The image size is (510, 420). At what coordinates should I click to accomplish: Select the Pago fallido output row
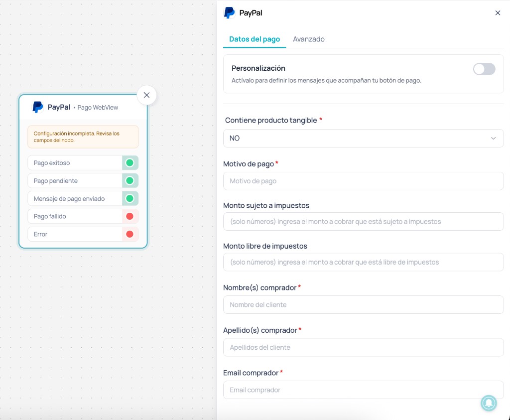pos(83,216)
